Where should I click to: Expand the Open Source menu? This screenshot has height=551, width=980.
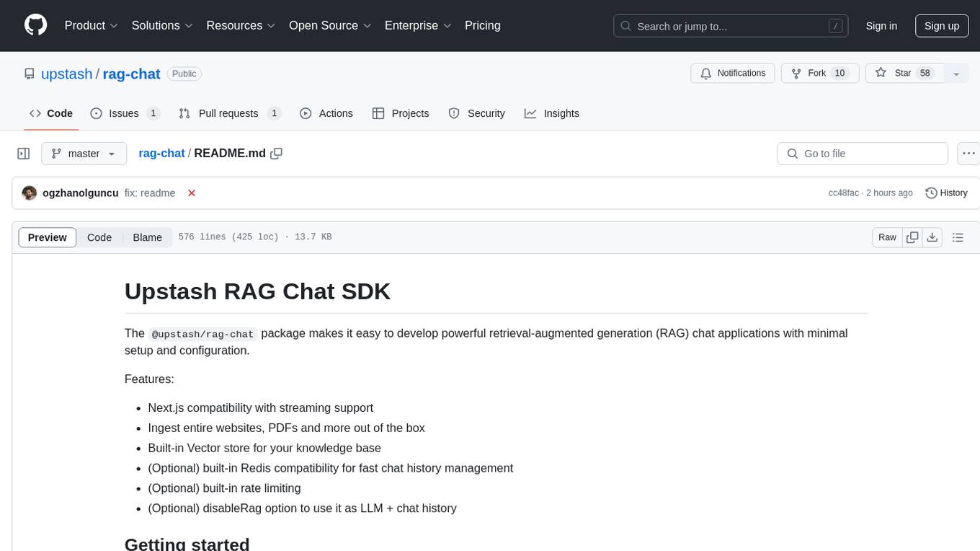pyautogui.click(x=330, y=25)
